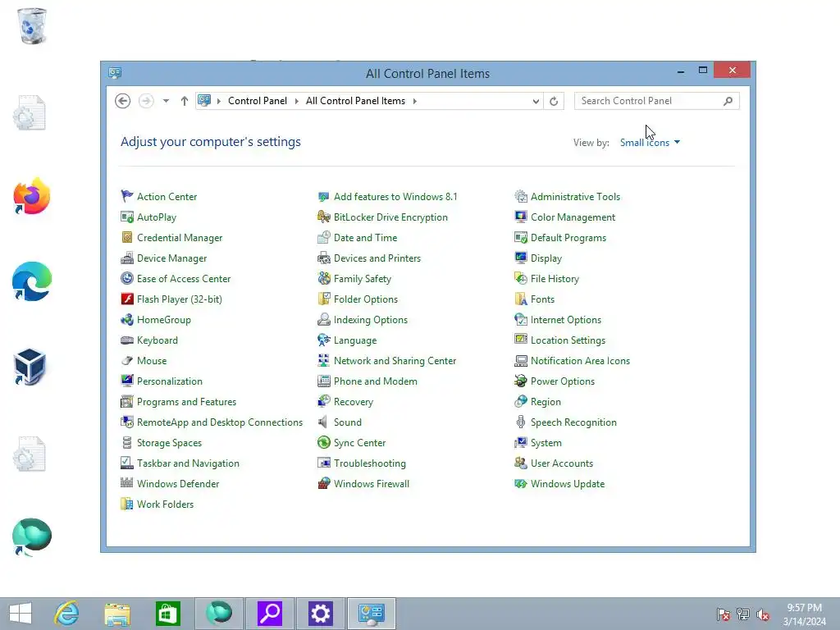Click the Date and Time icon
Screen dimensions: 840x630
[x=323, y=237]
